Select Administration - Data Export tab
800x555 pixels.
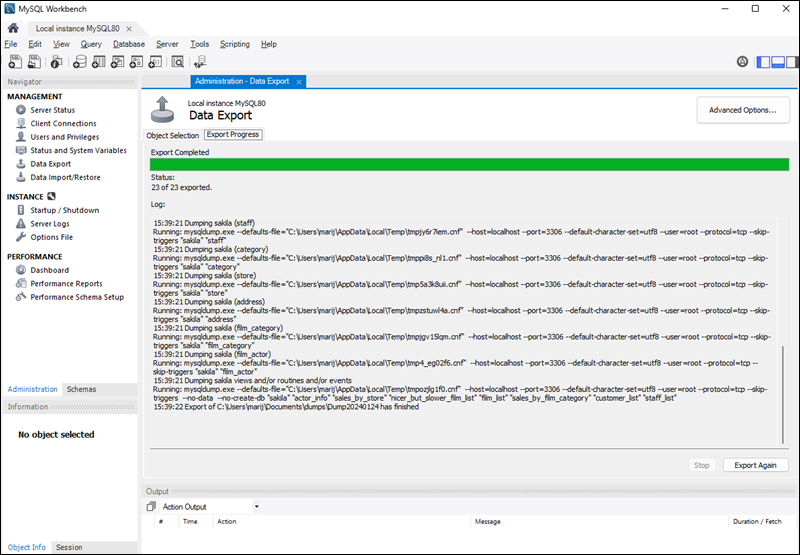coord(242,81)
